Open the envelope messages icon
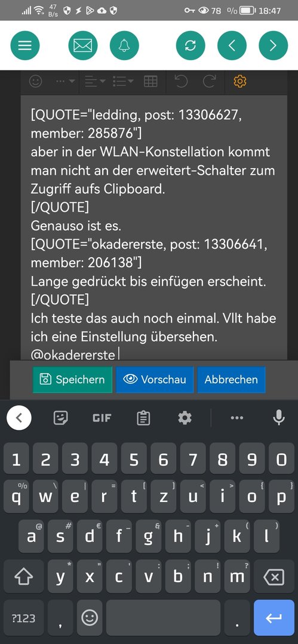The width and height of the screenshot is (298, 644). click(x=83, y=45)
